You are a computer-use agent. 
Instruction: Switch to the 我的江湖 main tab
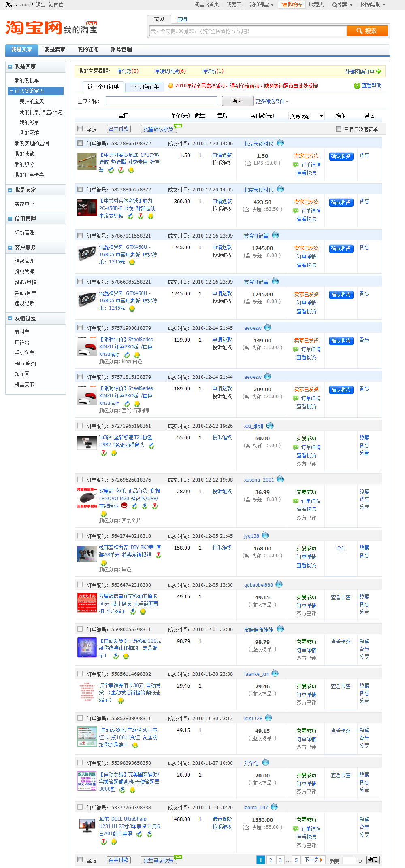click(x=88, y=50)
